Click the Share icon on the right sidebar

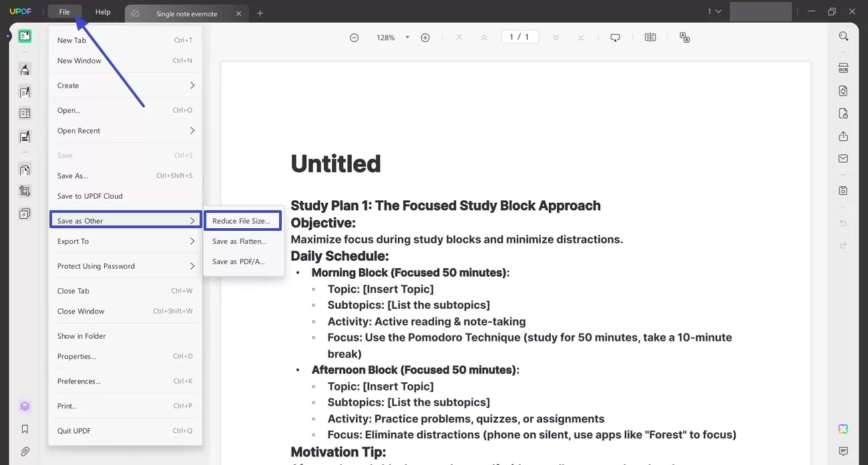point(843,136)
